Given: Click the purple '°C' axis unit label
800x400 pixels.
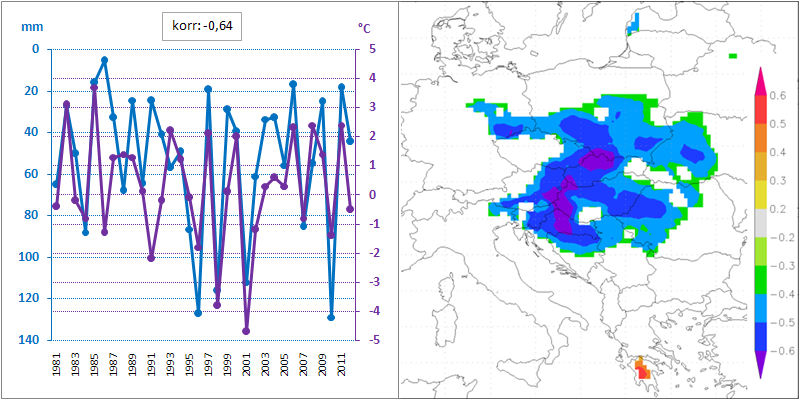Looking at the screenshot, I should coord(364,28).
